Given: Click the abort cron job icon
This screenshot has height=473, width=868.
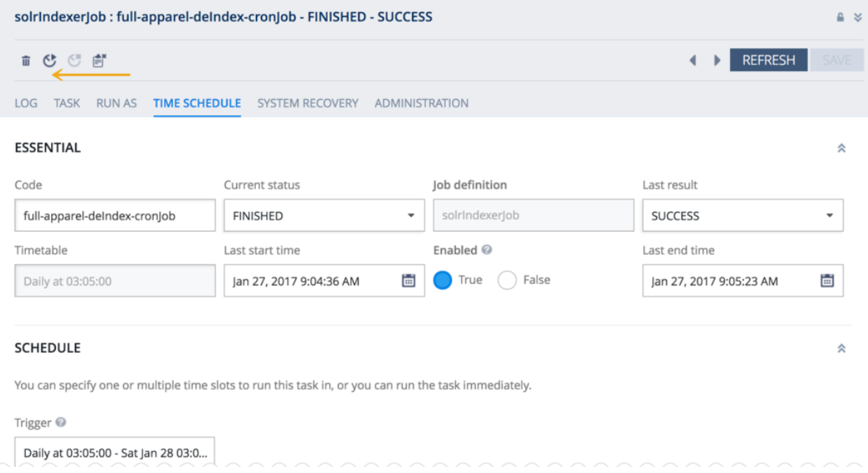Looking at the screenshot, I should [75, 60].
